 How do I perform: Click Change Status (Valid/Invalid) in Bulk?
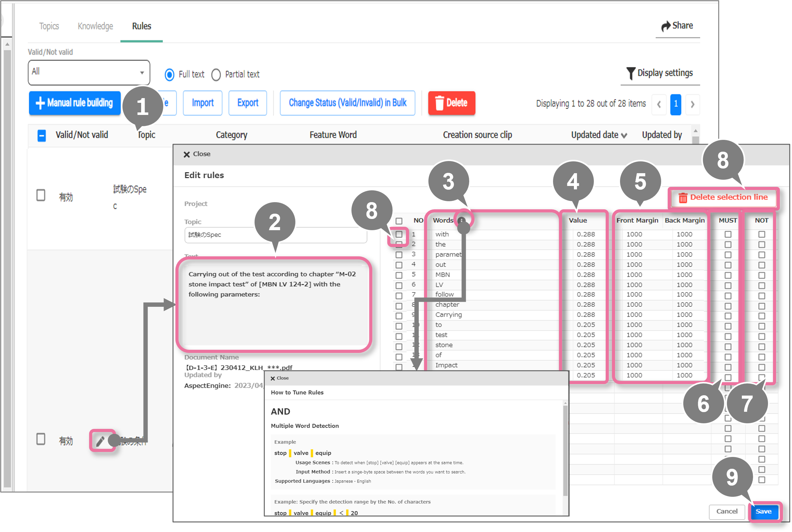[x=347, y=103]
